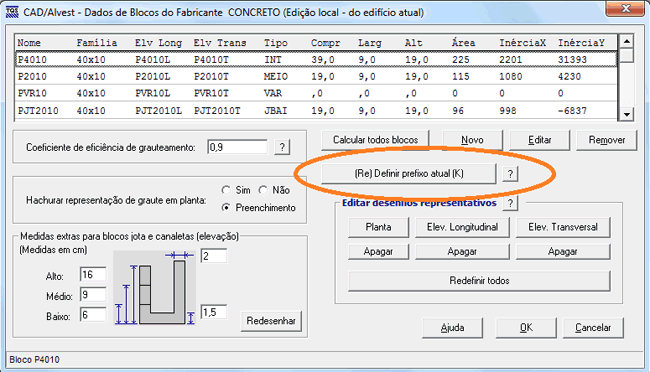650x372 pixels.
Task: Click the Remover button
Action: [606, 140]
